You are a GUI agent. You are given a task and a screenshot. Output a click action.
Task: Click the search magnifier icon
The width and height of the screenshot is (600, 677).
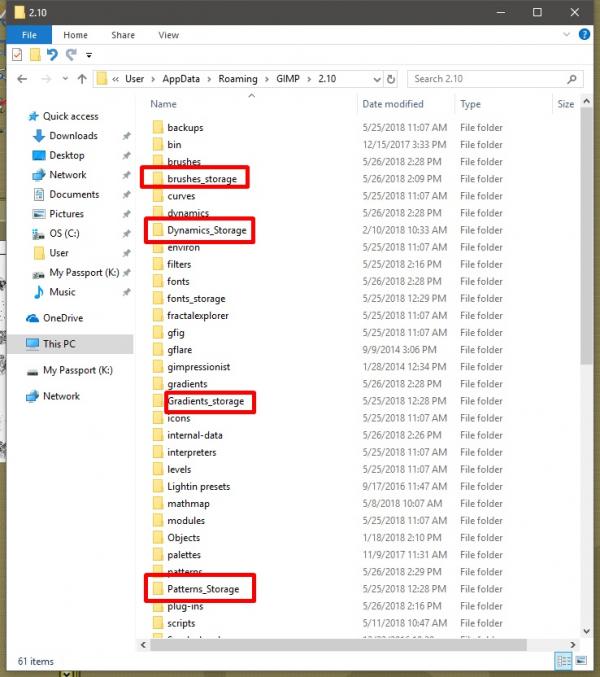click(572, 79)
